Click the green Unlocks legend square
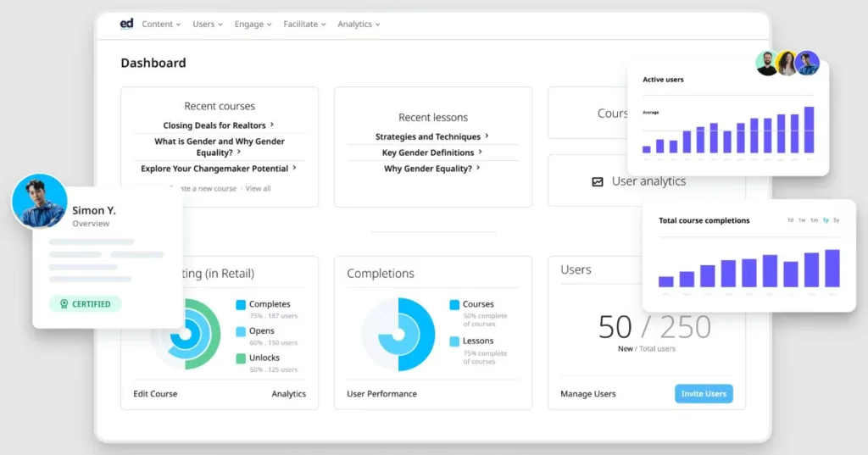The width and height of the screenshot is (868, 455). [x=241, y=358]
